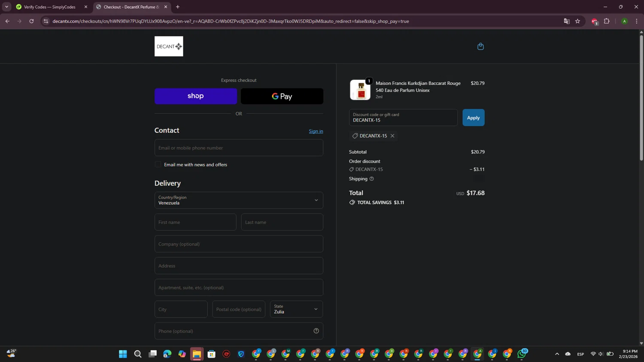644x362 pixels.
Task: Open the weather widget on the taskbar
Action: 12,353
